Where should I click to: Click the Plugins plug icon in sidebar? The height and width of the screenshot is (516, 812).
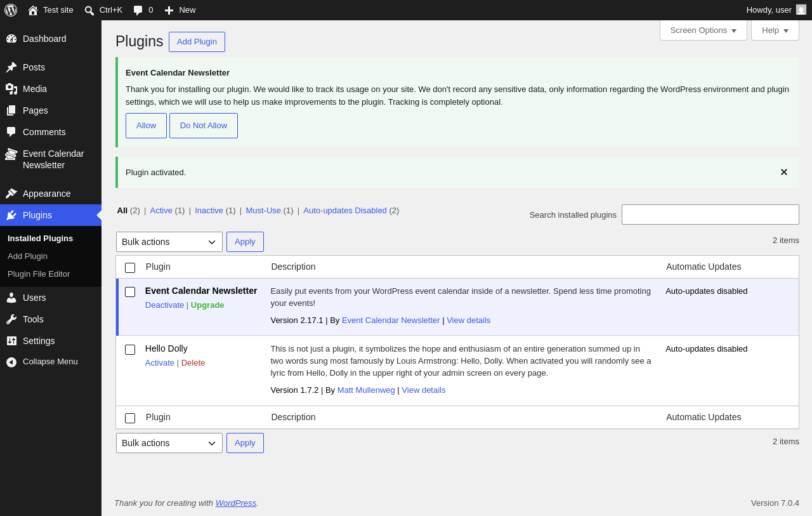[11, 215]
